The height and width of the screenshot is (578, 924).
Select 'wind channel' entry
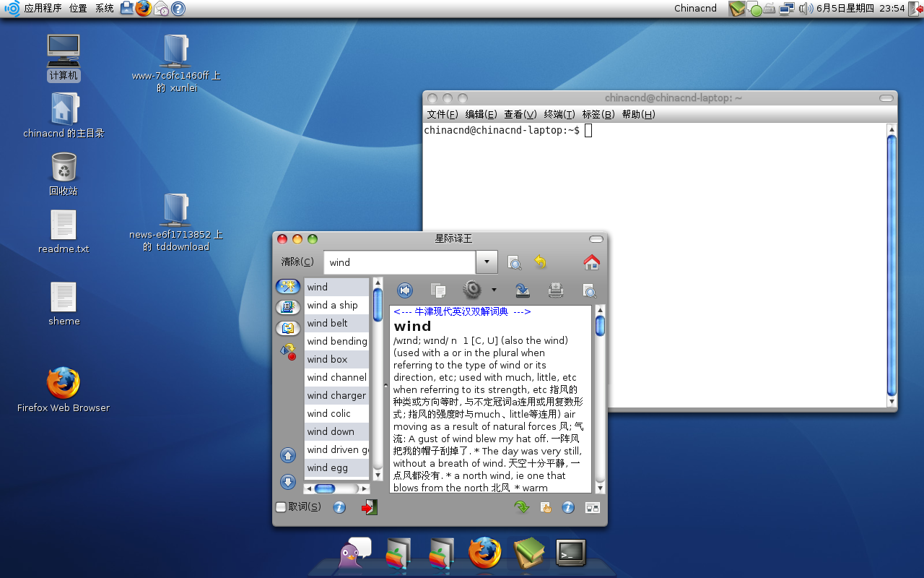(336, 377)
